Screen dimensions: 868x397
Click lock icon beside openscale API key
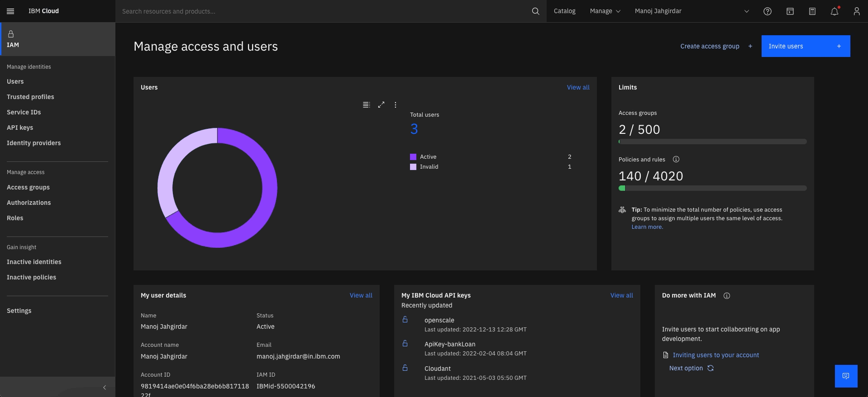click(405, 320)
